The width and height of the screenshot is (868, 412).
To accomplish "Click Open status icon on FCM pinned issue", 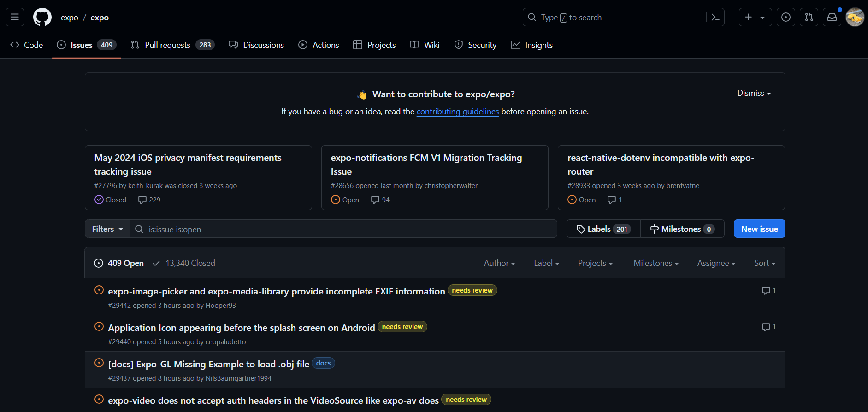I will [x=336, y=200].
